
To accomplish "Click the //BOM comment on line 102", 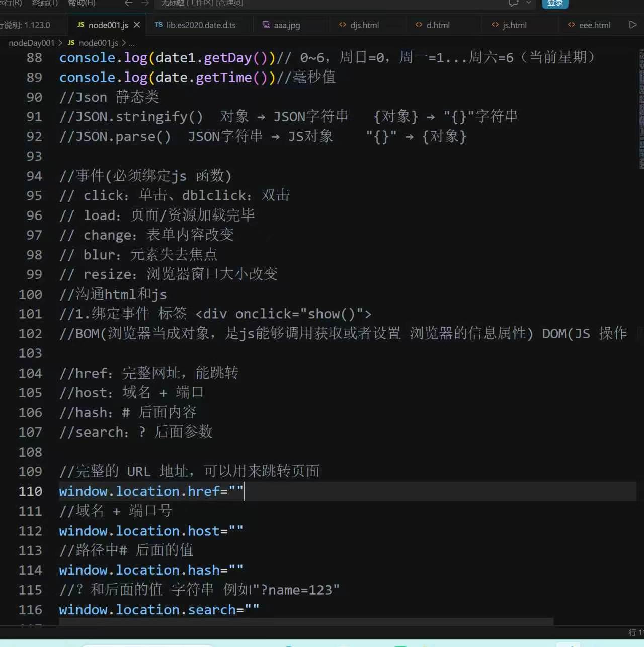I will [344, 333].
